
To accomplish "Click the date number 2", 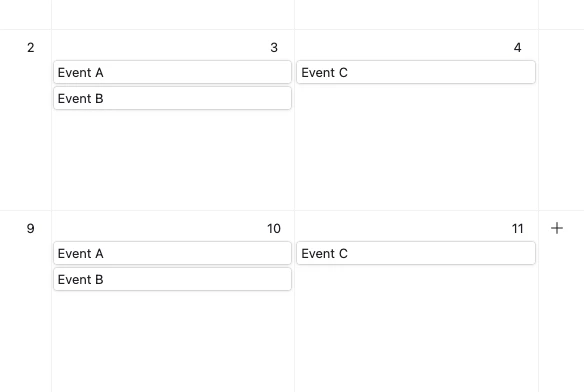I will (31, 47).
